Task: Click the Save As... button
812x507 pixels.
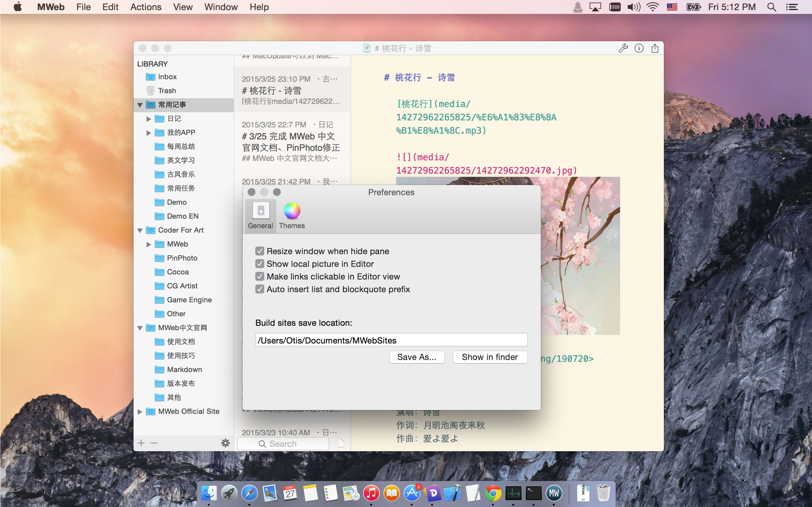Action: click(x=417, y=357)
